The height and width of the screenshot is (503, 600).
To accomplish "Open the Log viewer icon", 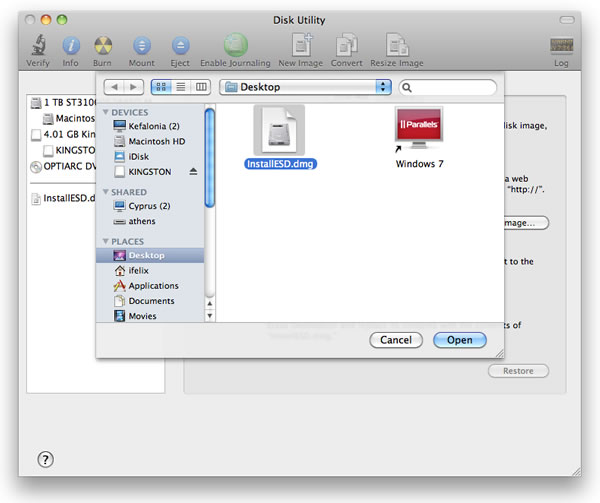I will [x=561, y=46].
